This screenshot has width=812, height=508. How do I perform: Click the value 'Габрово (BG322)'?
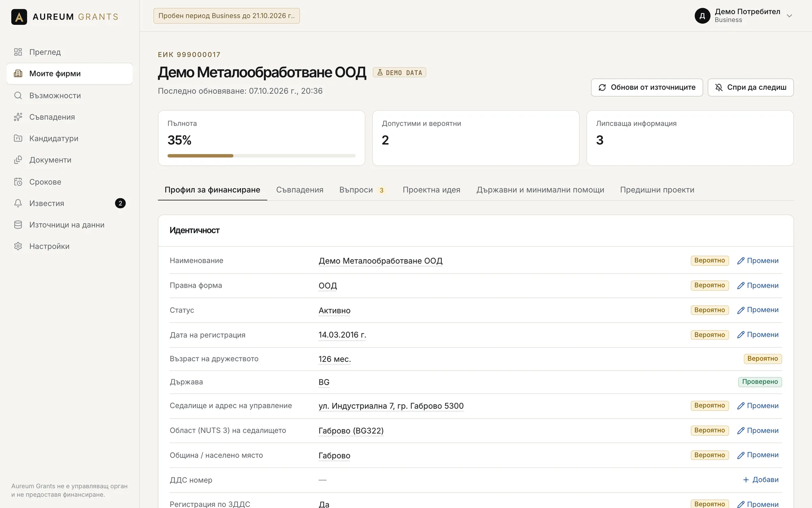coord(351,430)
